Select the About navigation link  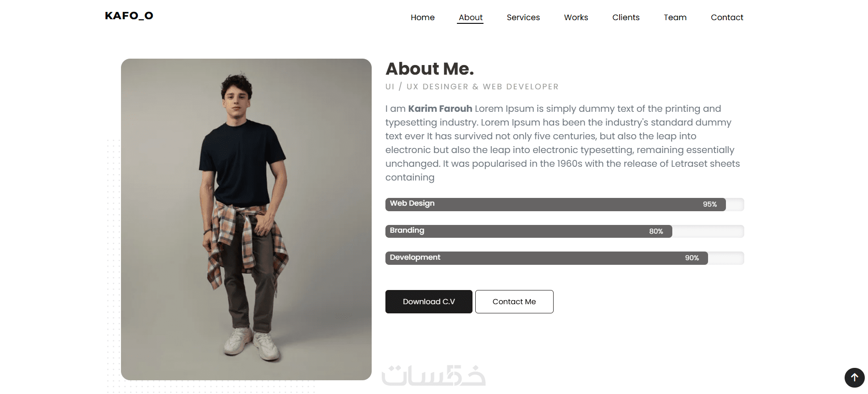pyautogui.click(x=470, y=17)
